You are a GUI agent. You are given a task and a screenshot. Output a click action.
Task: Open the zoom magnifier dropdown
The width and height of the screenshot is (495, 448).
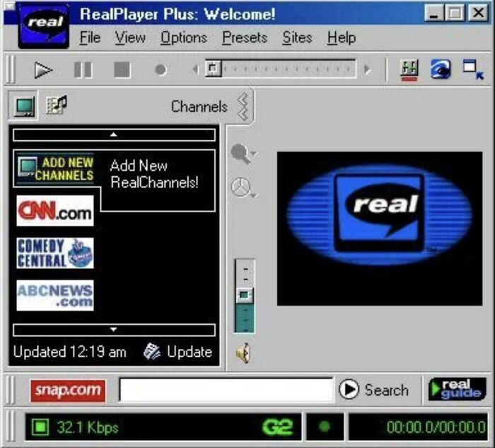pos(244,154)
